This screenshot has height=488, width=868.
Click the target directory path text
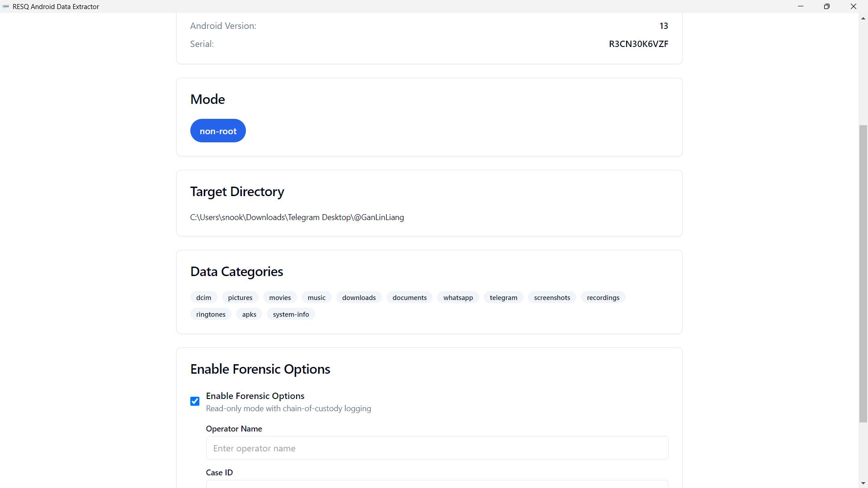pos(297,217)
